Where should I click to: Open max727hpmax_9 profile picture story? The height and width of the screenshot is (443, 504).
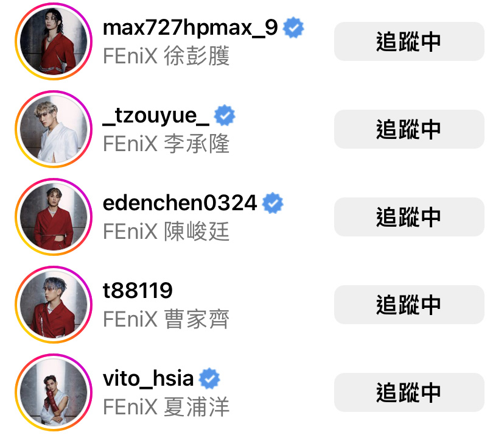coord(54,41)
